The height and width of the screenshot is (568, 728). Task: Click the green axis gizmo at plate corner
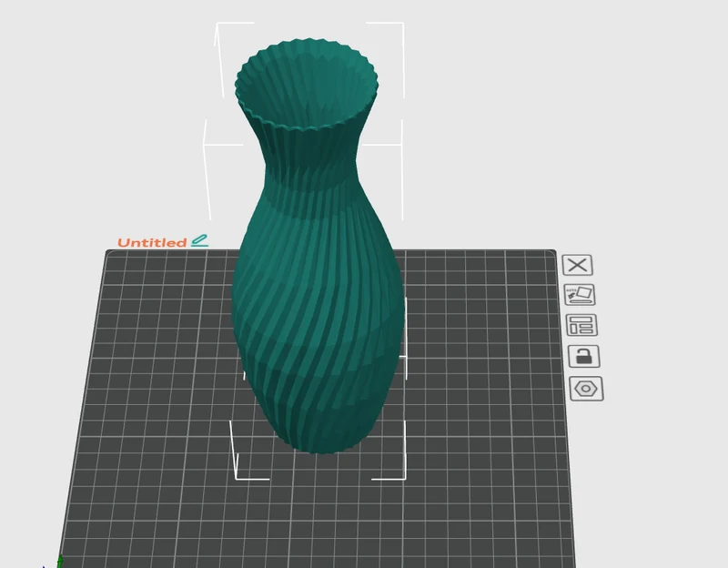click(x=59, y=561)
